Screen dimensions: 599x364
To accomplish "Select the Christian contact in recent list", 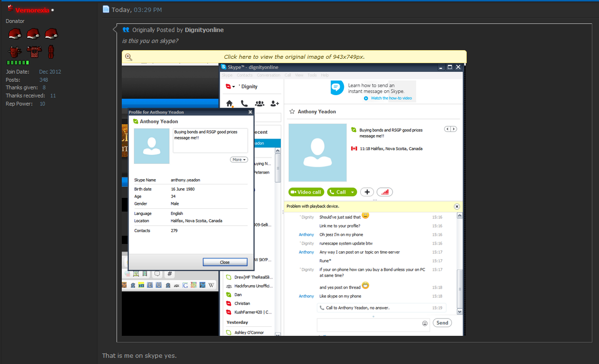I will click(242, 303).
